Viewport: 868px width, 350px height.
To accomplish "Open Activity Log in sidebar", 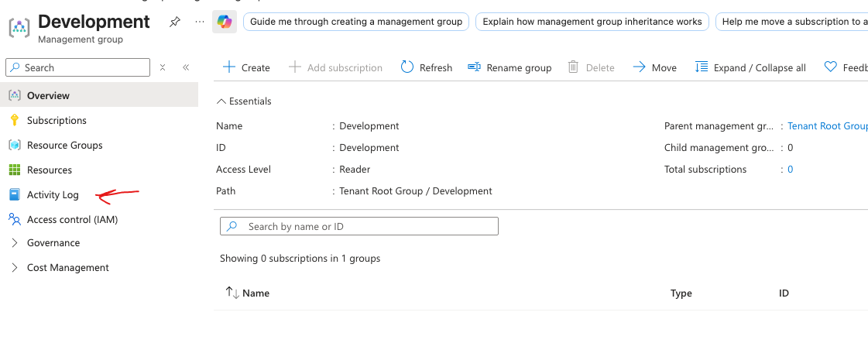I will click(x=53, y=194).
